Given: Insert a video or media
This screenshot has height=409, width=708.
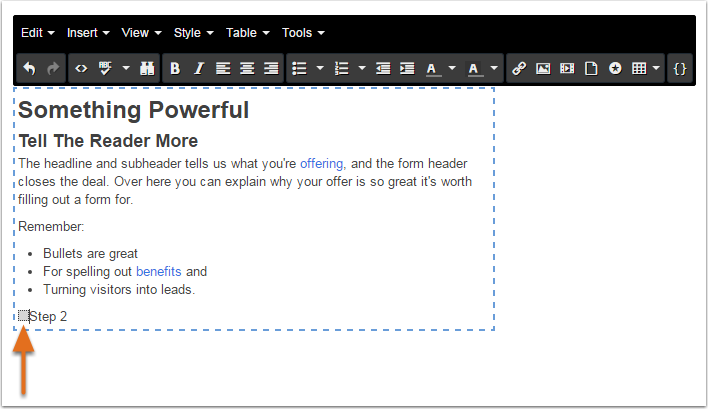Looking at the screenshot, I should [x=567, y=69].
